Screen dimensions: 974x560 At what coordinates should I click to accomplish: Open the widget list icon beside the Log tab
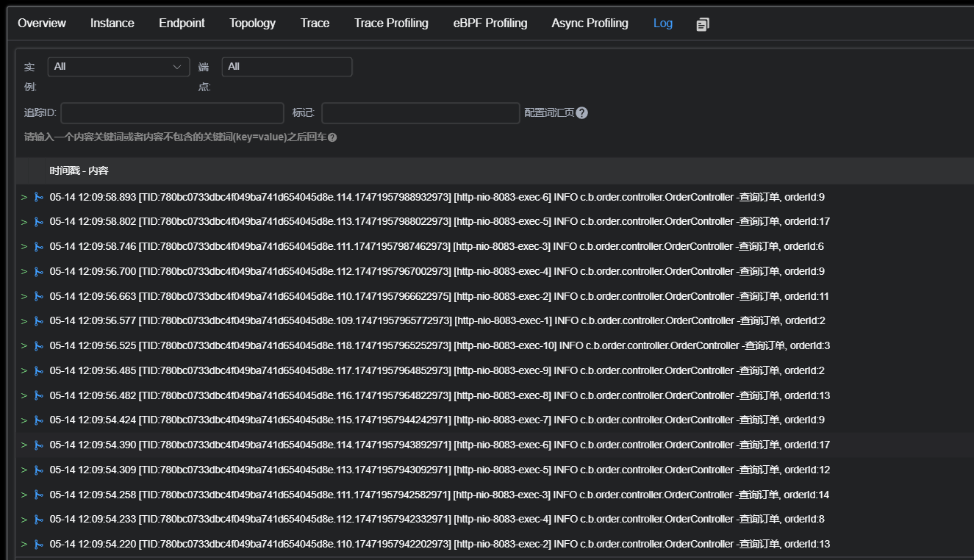(x=703, y=24)
